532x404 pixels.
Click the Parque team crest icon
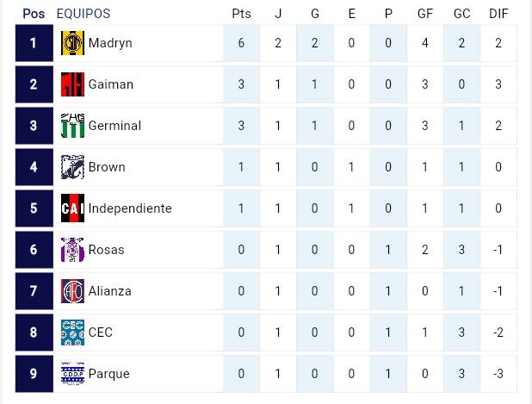pos(72,374)
